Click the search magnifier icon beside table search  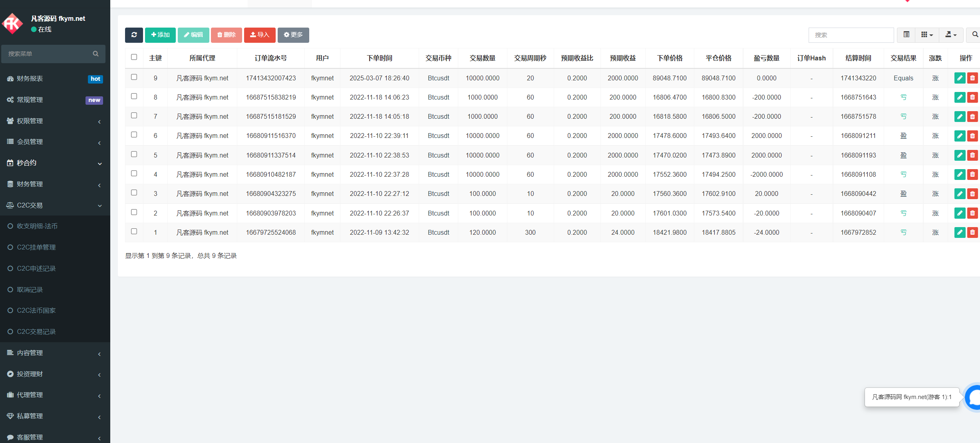point(975,35)
